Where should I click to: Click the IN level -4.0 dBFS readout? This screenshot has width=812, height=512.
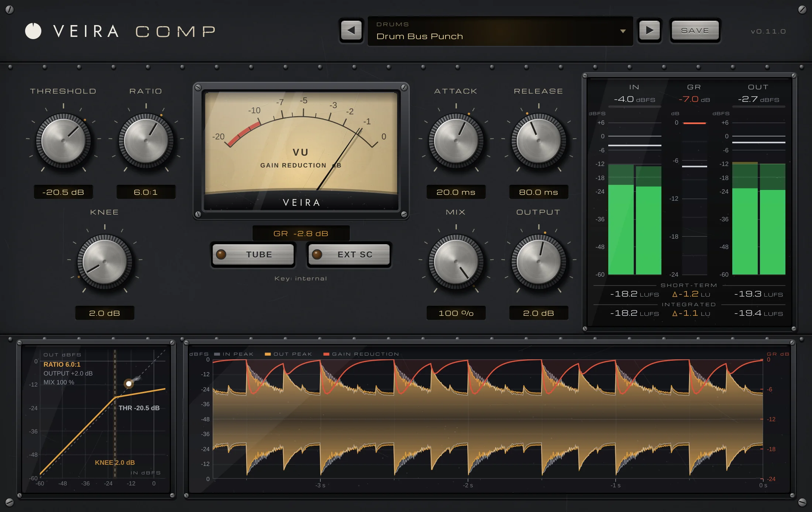[634, 99]
